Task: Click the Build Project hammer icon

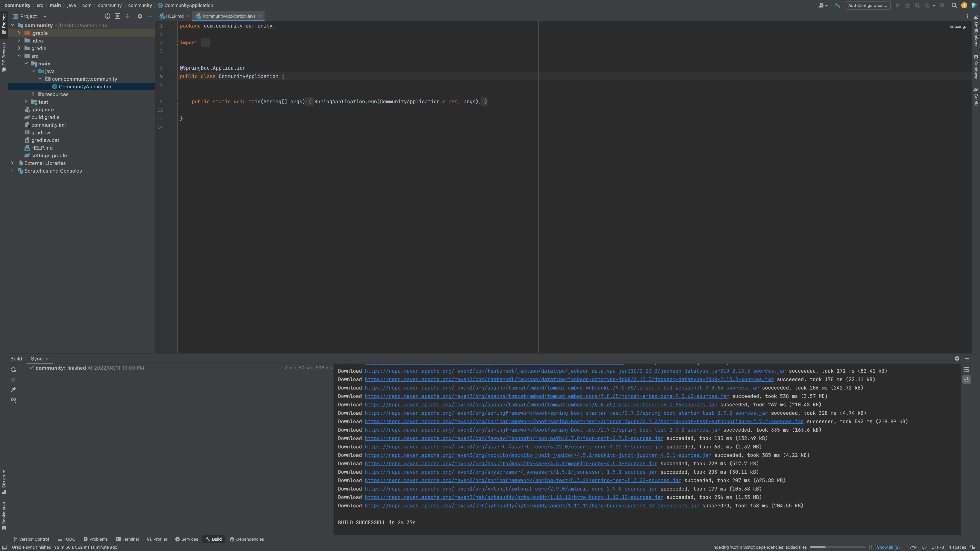Action: 837,5
